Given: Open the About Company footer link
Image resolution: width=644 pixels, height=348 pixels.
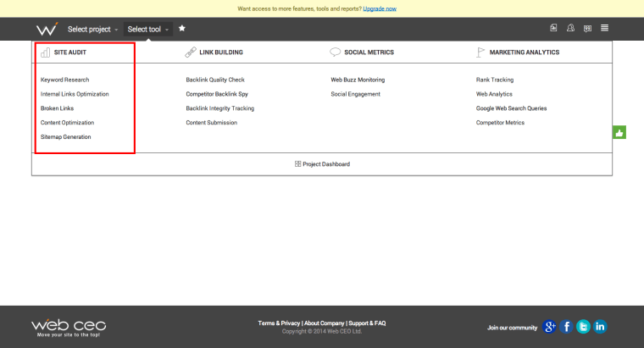Looking at the screenshot, I should (324, 323).
